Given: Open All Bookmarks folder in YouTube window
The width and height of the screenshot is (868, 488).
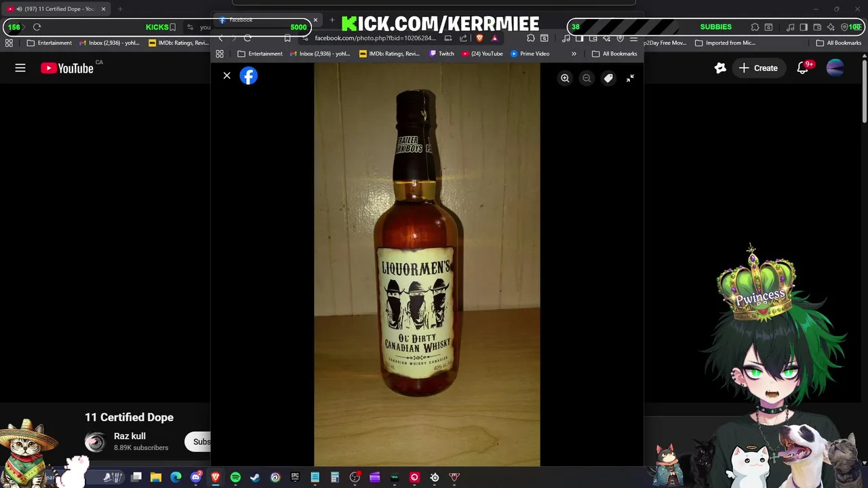Looking at the screenshot, I should (x=839, y=43).
